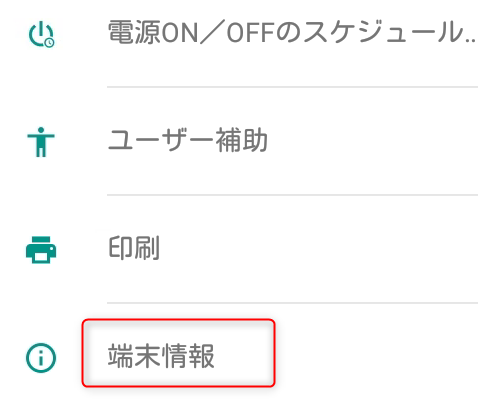Select the 印刷 settings entry
Screen dimensions: 478x404
click(x=134, y=248)
